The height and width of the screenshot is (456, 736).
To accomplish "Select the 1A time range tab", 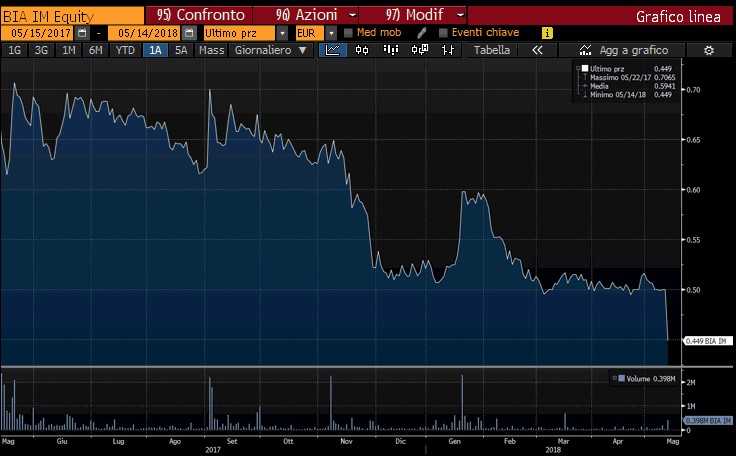I will pyautogui.click(x=155, y=50).
